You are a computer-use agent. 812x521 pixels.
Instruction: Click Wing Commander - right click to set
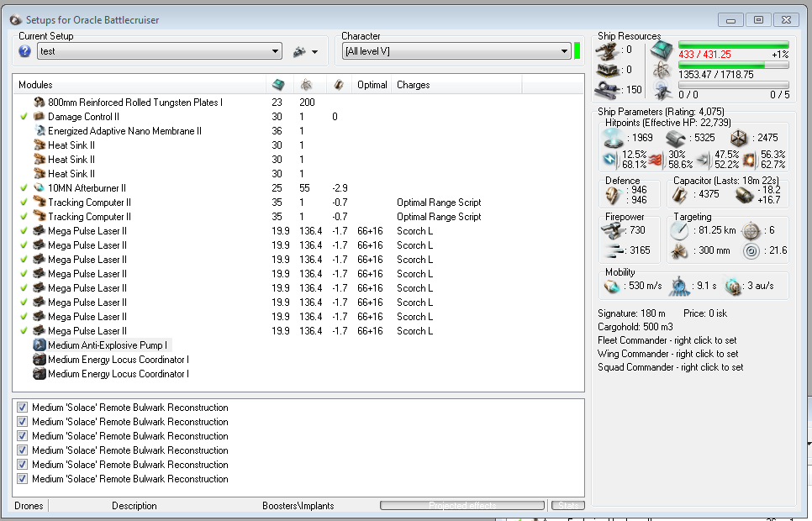tap(668, 354)
